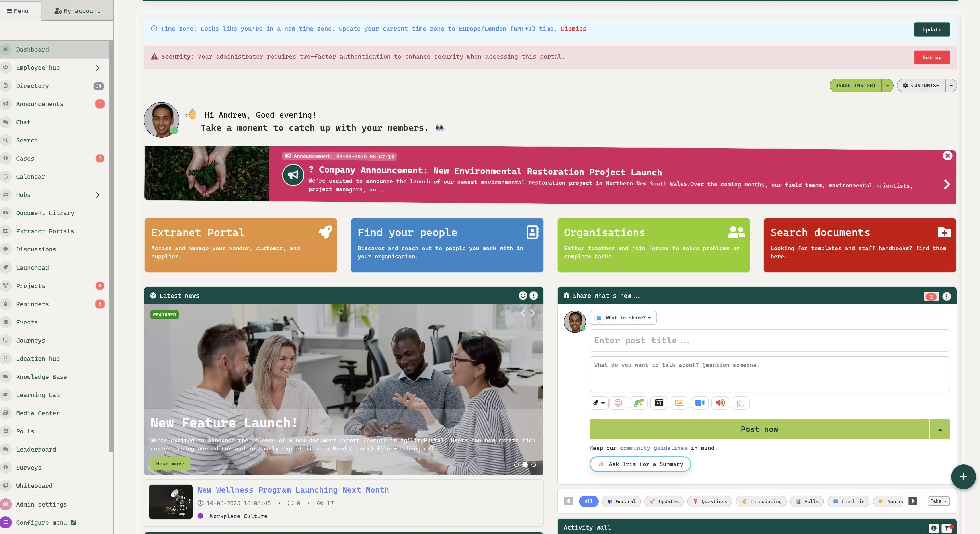Toggle the Introducing category filter chip
This screenshot has height=534, width=980.
point(761,501)
